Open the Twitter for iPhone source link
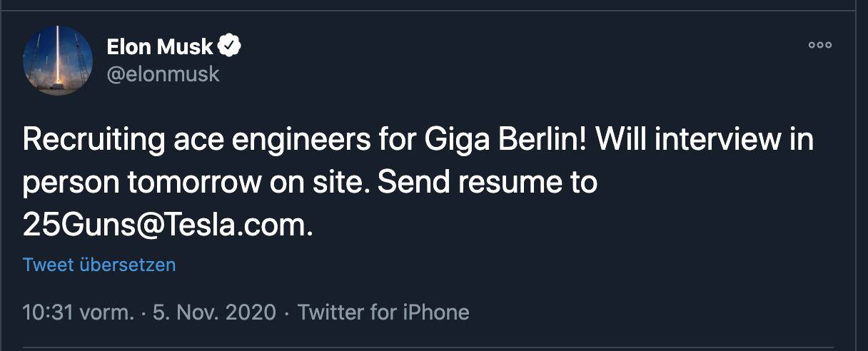This screenshot has height=351, width=868. [383, 312]
